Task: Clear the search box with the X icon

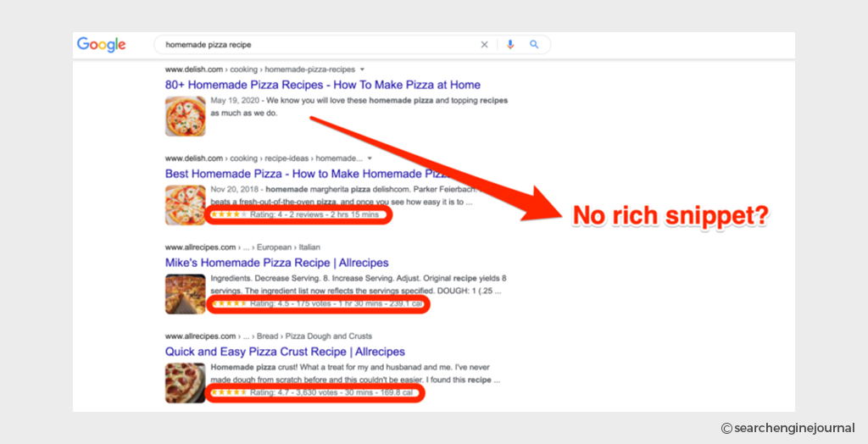Action: pyautogui.click(x=484, y=45)
